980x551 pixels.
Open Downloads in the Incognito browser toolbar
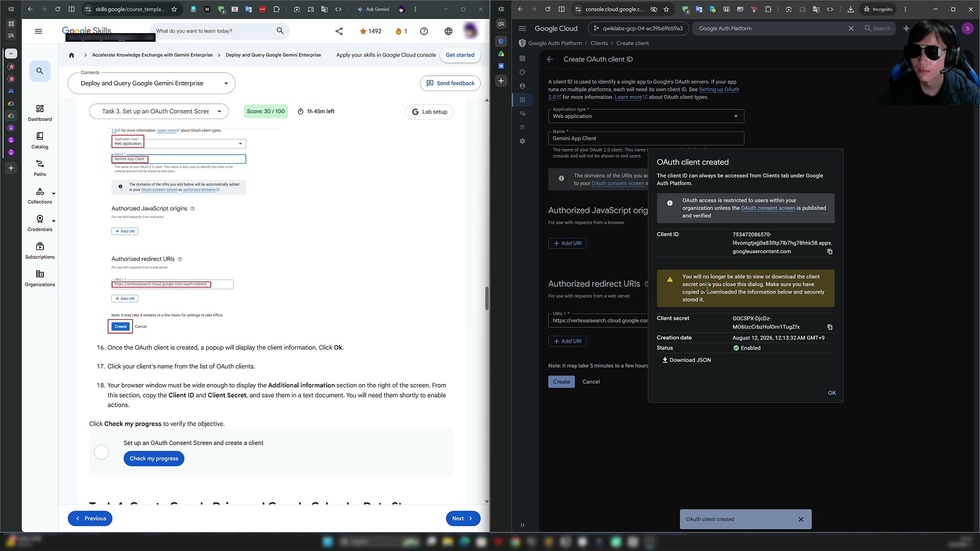[x=850, y=9]
